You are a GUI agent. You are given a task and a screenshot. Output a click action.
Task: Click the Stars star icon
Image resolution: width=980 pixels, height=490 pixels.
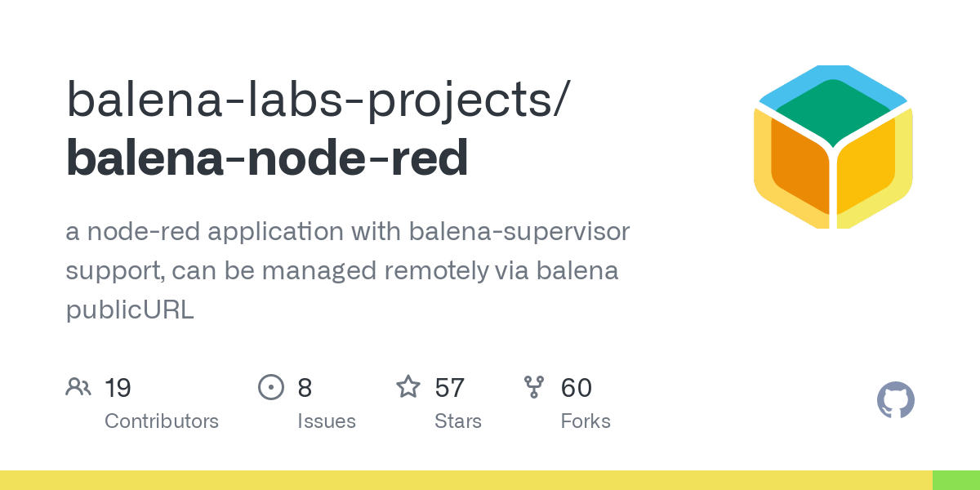408,386
